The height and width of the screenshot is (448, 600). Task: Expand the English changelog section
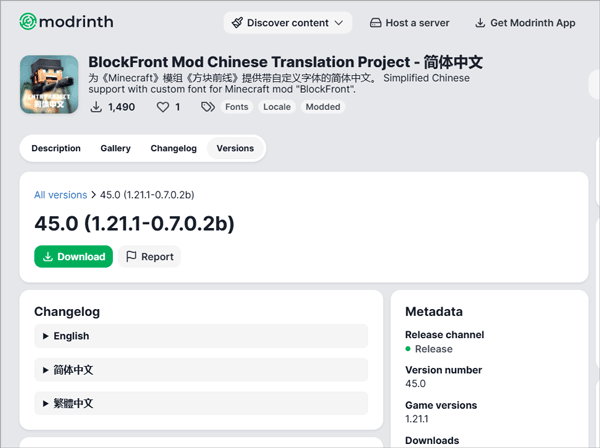201,336
